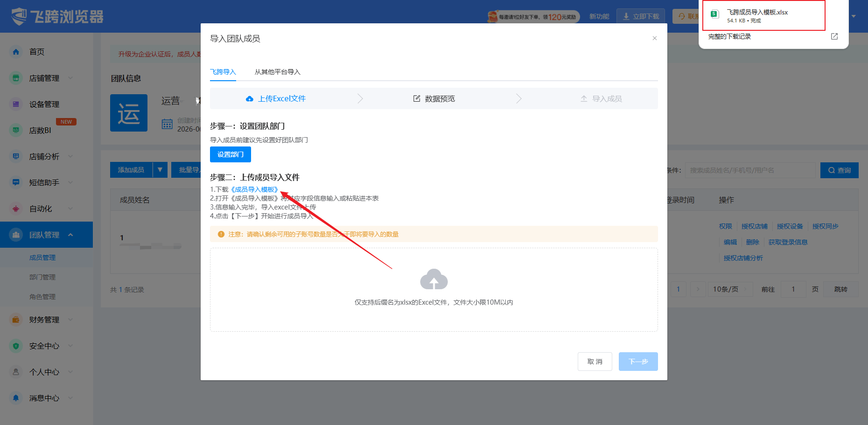Click the 安全中心 shield icon
Viewport: 868px width, 425px height.
16,346
